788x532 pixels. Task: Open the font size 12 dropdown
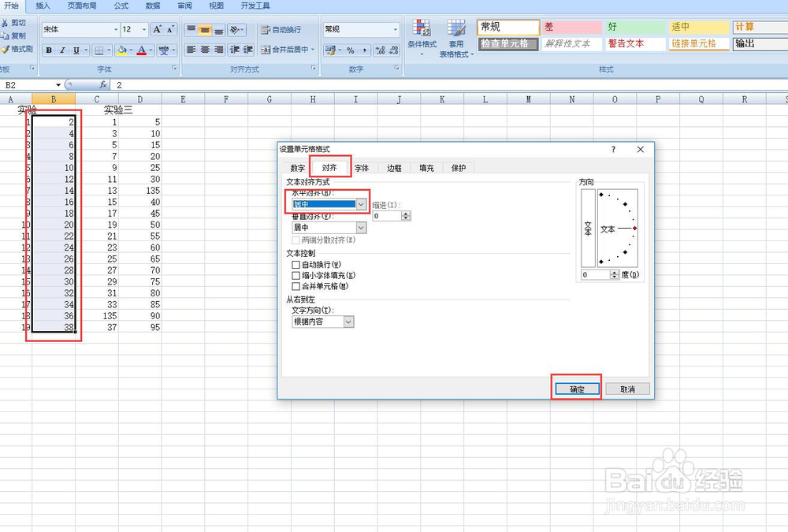[144, 30]
